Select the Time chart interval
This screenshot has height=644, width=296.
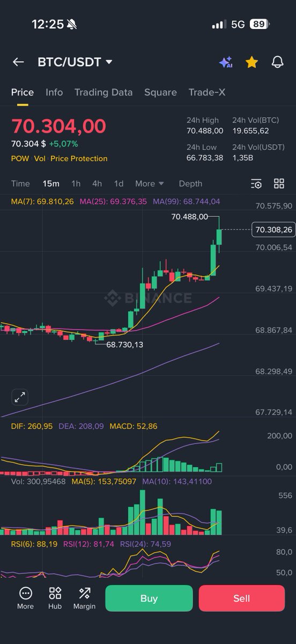pos(20,184)
